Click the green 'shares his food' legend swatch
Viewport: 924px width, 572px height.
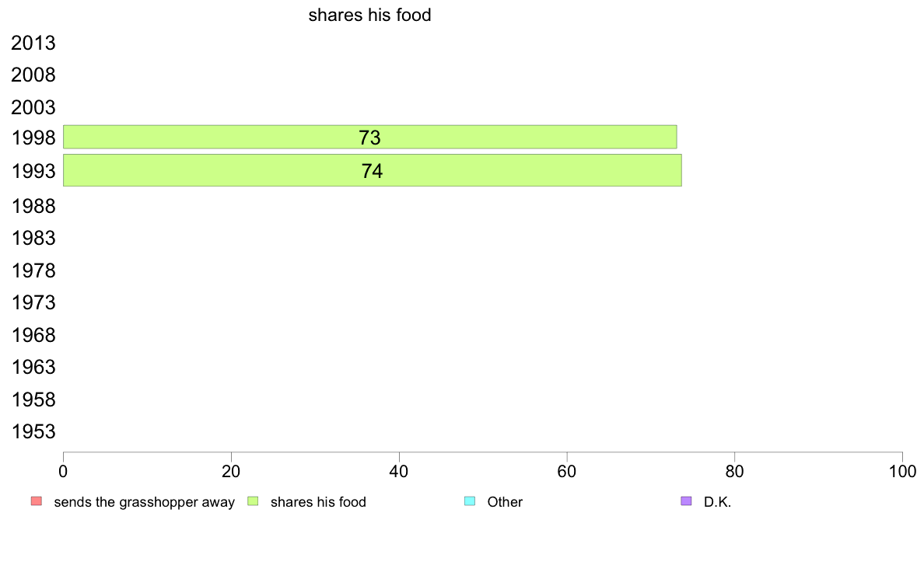coord(253,501)
